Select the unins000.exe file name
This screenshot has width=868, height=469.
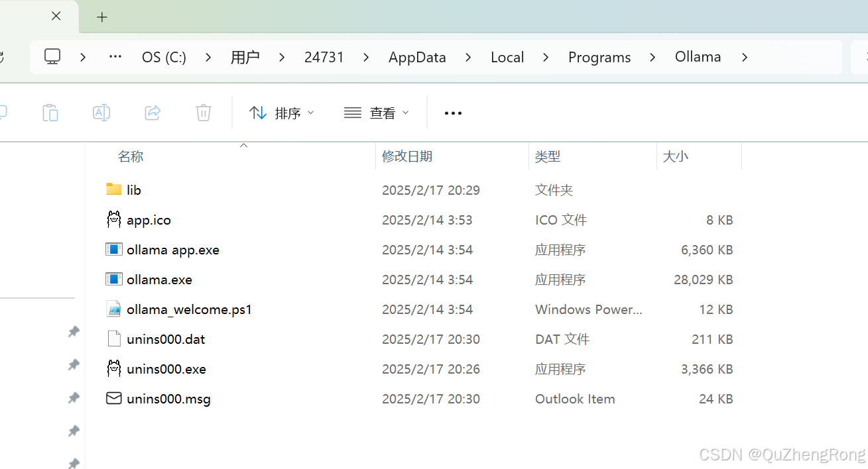point(166,369)
